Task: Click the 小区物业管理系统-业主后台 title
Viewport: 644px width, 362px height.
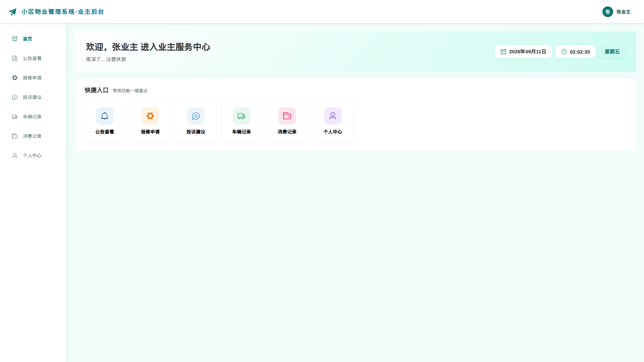Action: 63,12
